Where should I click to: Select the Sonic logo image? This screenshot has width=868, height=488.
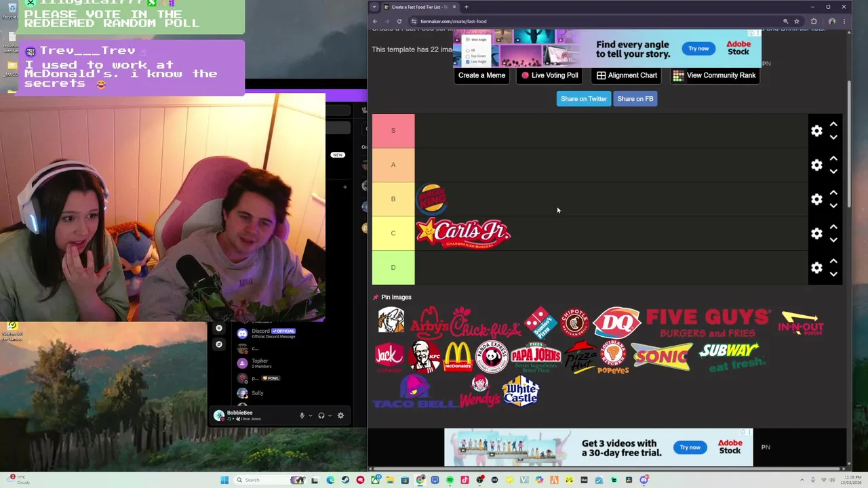click(x=662, y=357)
